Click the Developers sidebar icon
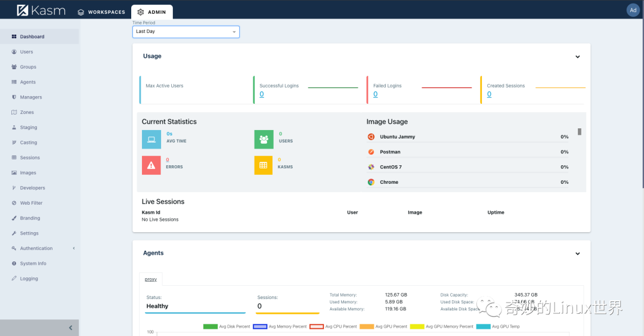The width and height of the screenshot is (644, 336). pyautogui.click(x=14, y=188)
